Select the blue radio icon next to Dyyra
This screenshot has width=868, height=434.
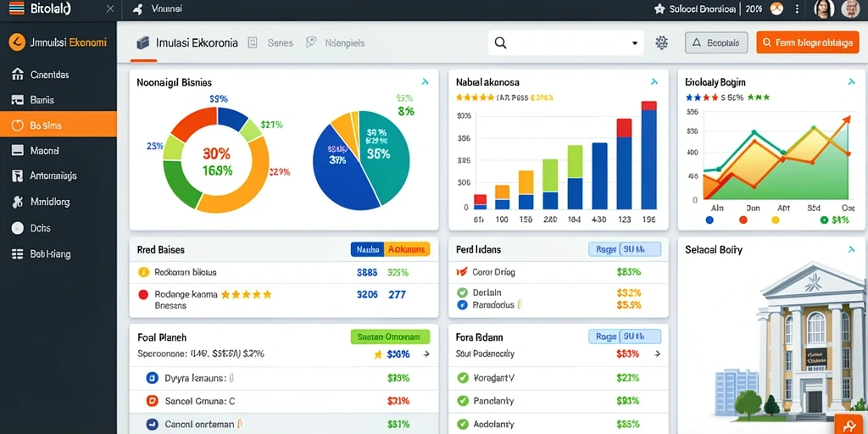(151, 378)
